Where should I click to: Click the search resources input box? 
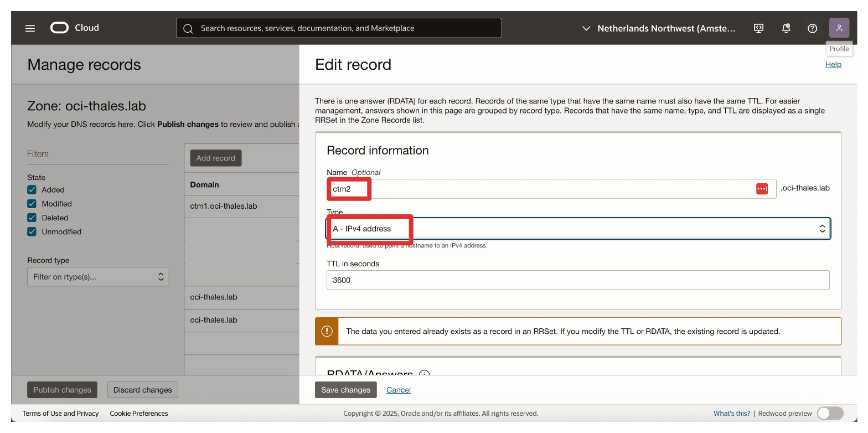pyautogui.click(x=339, y=28)
